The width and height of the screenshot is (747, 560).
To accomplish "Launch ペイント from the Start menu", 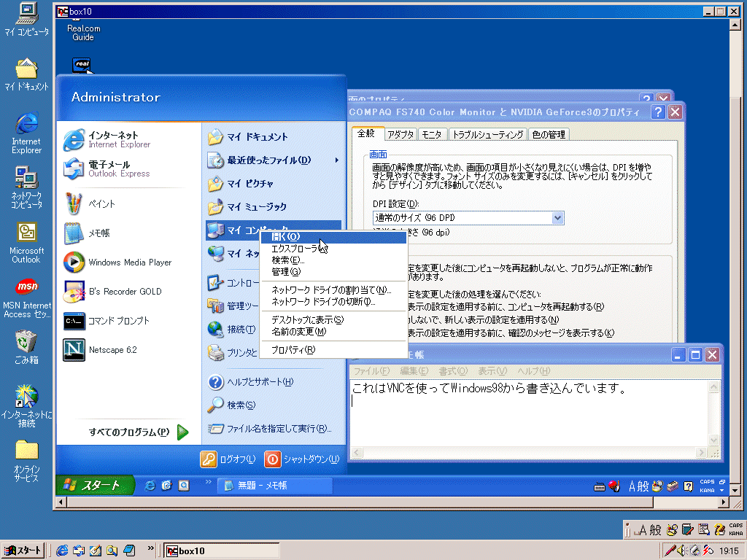I will point(90,204).
